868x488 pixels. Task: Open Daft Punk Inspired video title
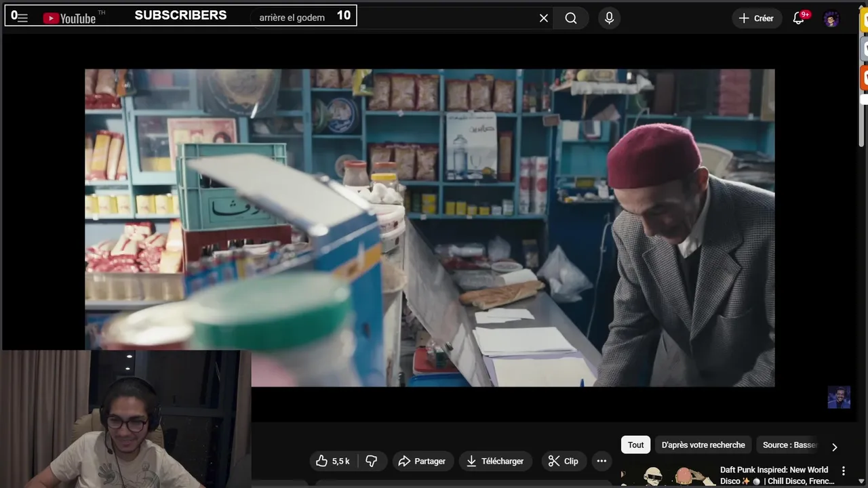click(x=777, y=475)
